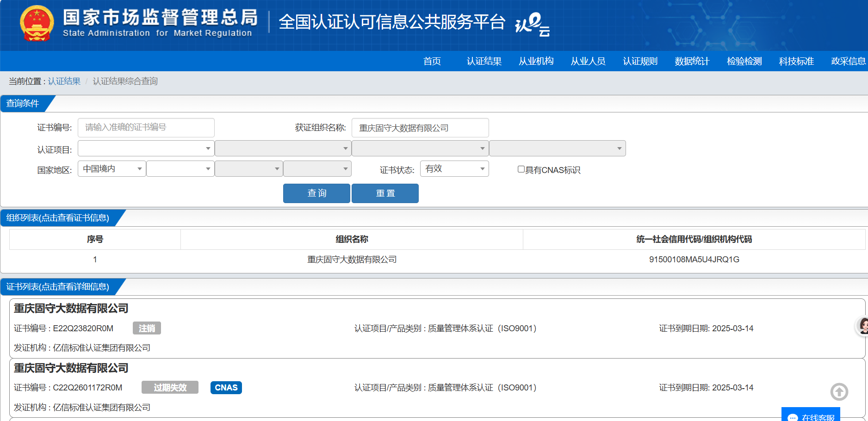
Task: Click first card's expiry date 2025-03-14
Action: [x=732, y=328]
